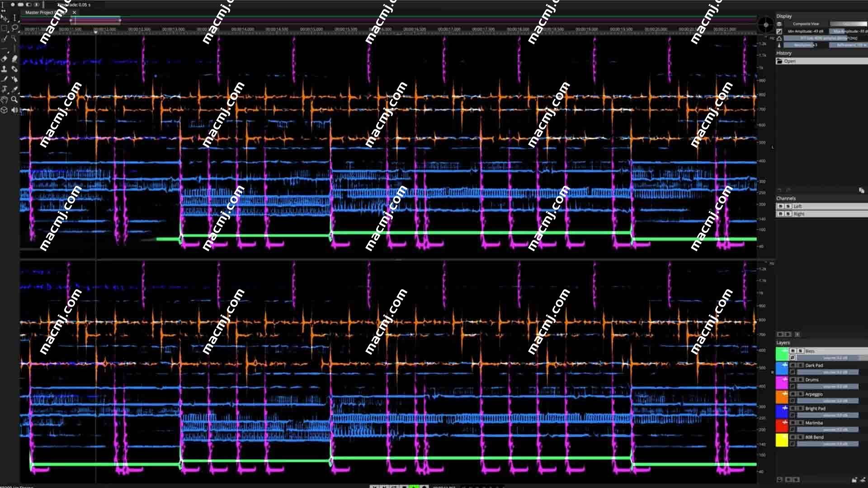This screenshot has height=488, width=868.
Task: Click the magenta Drums layer color swatch
Action: pos(782,383)
